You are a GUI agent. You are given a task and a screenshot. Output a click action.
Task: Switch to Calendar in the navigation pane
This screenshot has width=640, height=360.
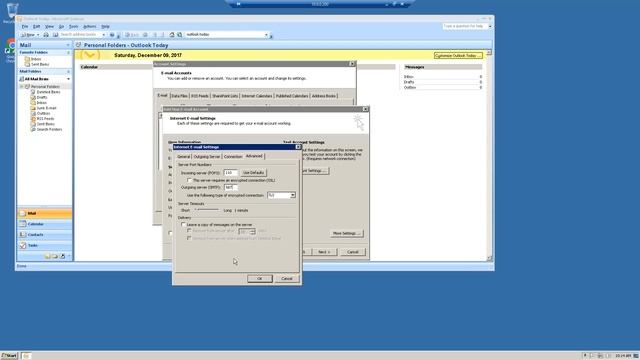coord(44,224)
